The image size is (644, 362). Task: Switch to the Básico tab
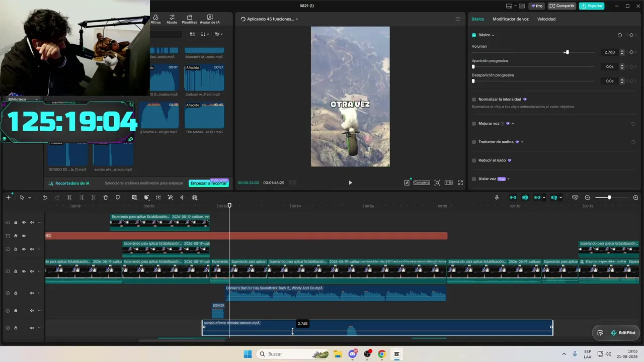point(477,19)
